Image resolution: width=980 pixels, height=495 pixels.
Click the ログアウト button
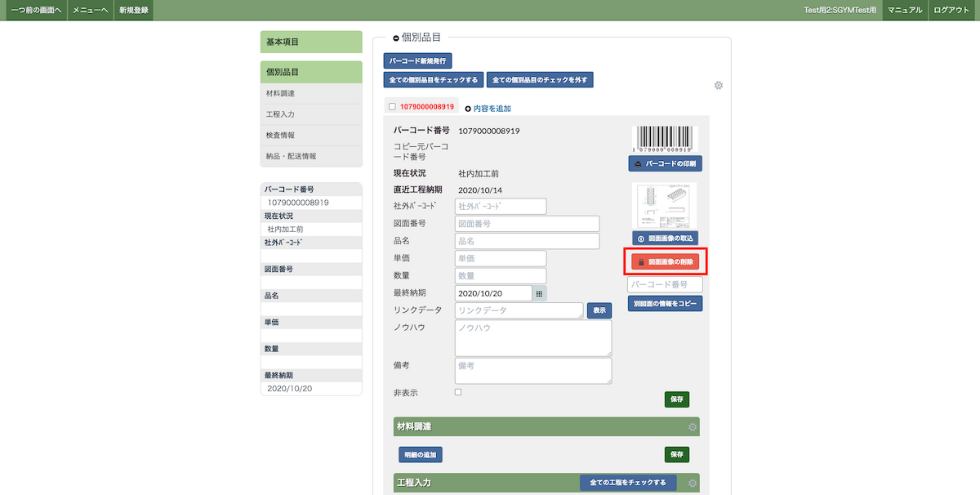coord(953,10)
